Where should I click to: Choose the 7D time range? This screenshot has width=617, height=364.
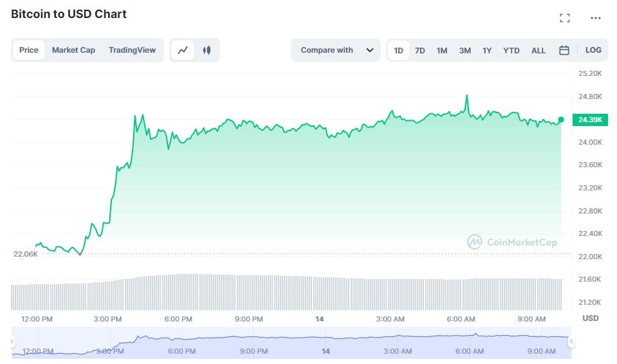[x=419, y=50]
